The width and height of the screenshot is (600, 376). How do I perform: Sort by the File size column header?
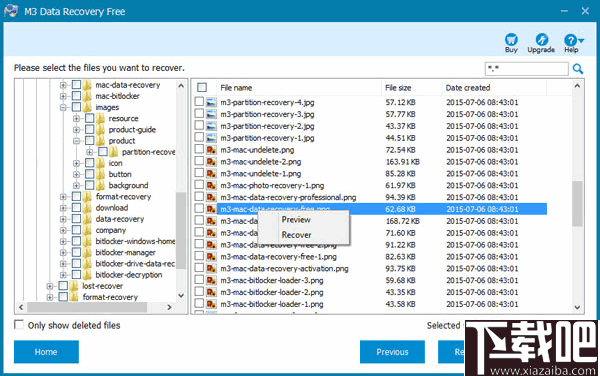click(411, 88)
